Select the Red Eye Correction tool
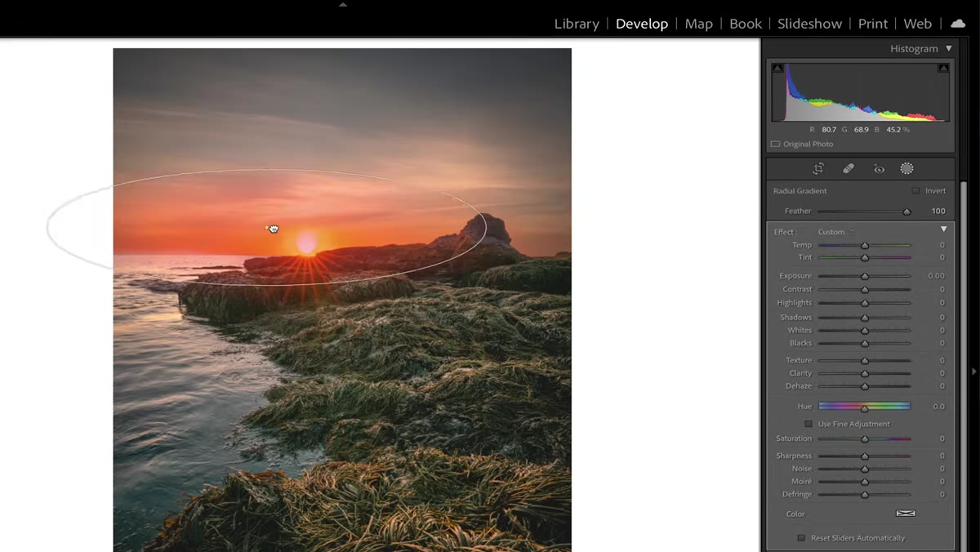The image size is (980, 552). coord(879,169)
